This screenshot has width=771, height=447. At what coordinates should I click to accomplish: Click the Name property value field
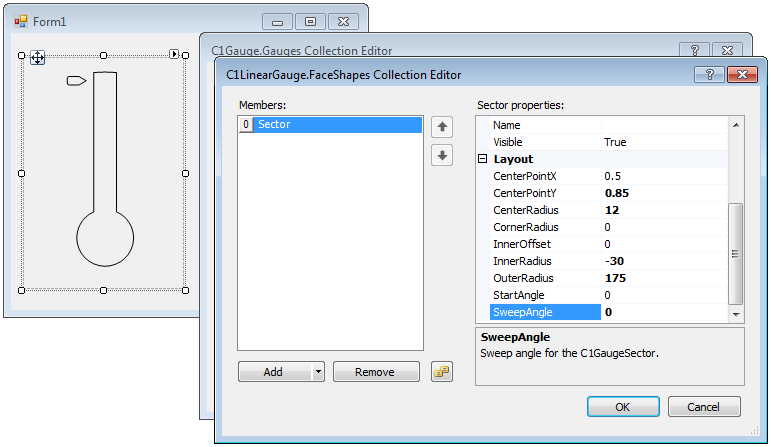664,125
